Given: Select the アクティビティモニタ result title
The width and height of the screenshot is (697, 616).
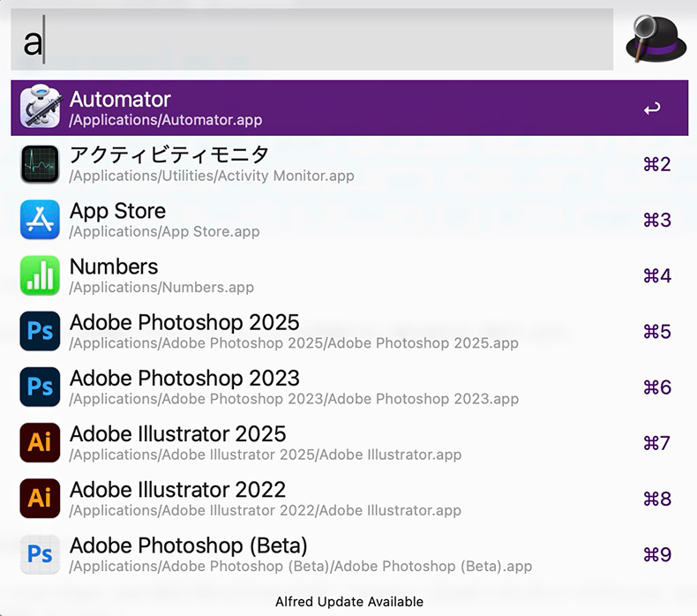Looking at the screenshot, I should [x=169, y=154].
